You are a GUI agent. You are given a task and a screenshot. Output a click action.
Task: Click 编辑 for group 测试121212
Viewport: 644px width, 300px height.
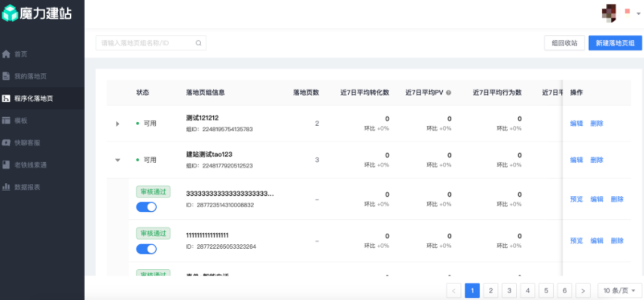pos(577,124)
